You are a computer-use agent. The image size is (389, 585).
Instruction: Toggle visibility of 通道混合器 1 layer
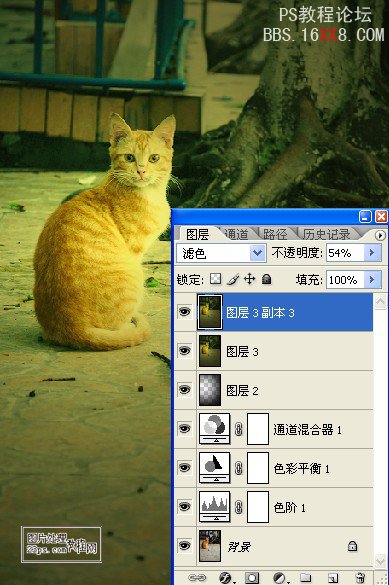(x=184, y=428)
